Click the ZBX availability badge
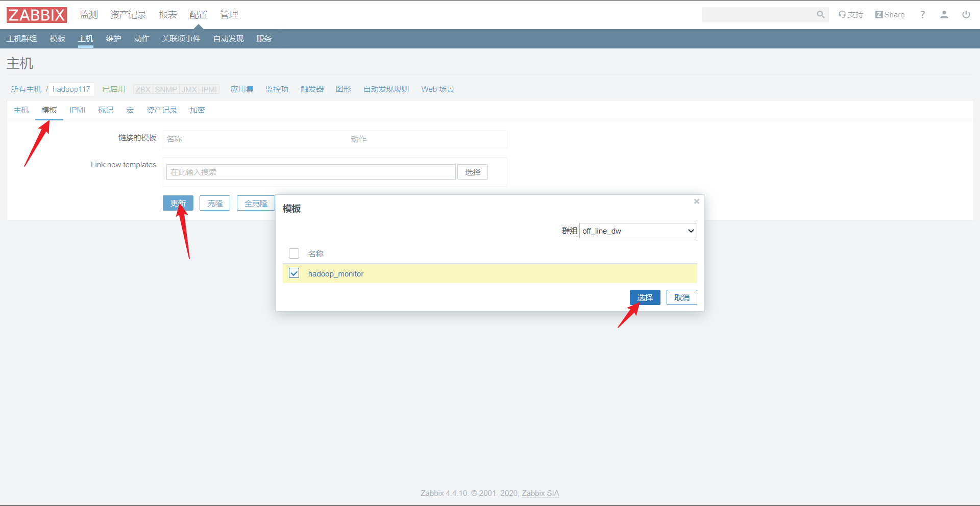Screen dimensions: 980x506 143,89
